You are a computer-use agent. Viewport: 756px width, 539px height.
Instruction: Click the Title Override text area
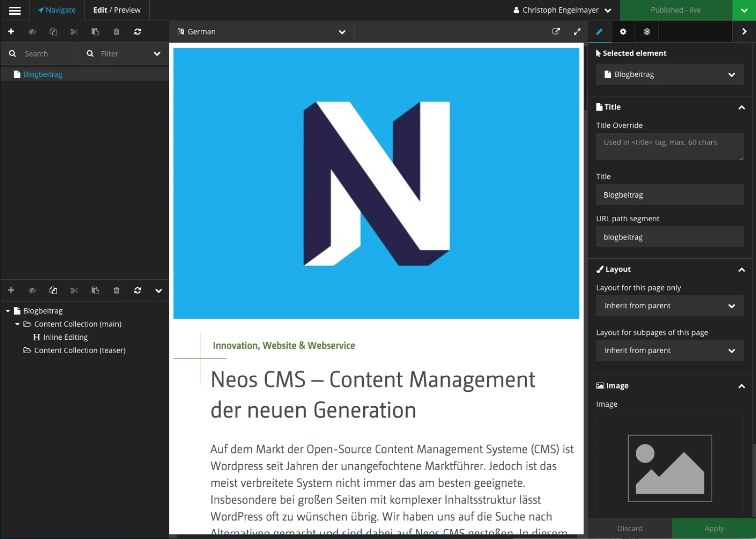pyautogui.click(x=669, y=146)
